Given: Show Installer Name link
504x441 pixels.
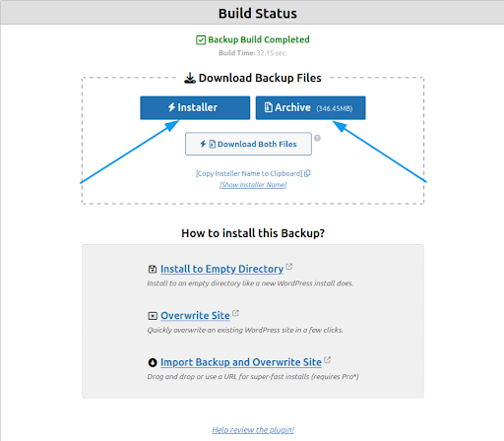Looking at the screenshot, I should (x=253, y=185).
